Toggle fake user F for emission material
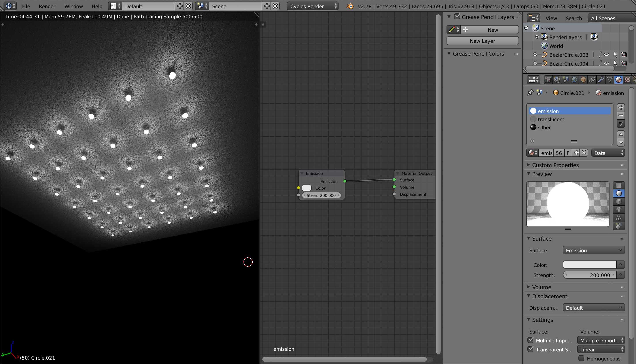The height and width of the screenshot is (364, 636). click(x=568, y=153)
